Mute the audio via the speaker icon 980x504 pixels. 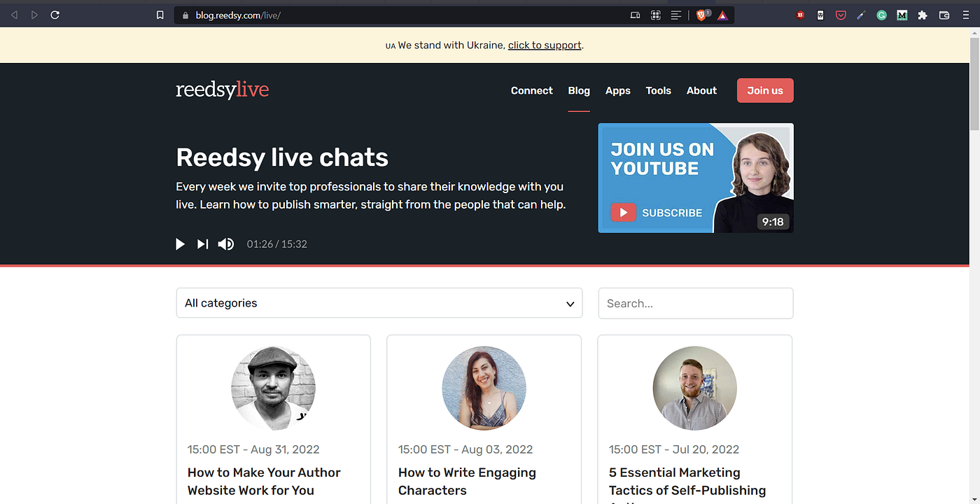(225, 244)
